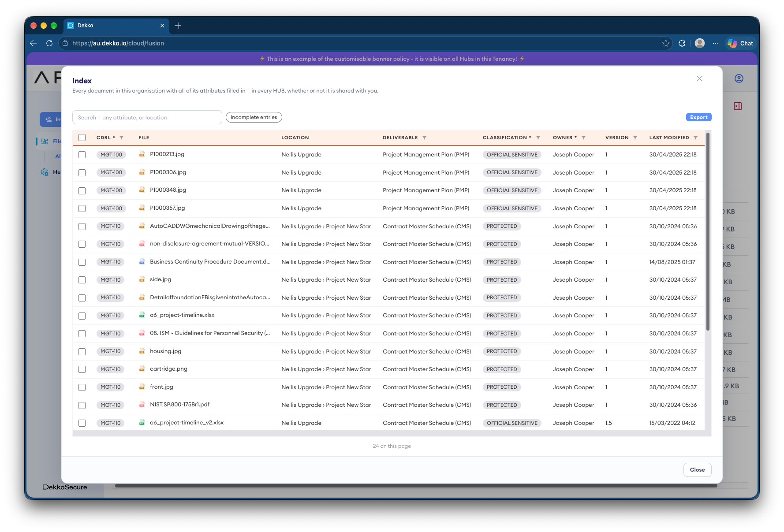Select the checkbox for front.jpg
This screenshot has width=784, height=532.
(x=82, y=387)
